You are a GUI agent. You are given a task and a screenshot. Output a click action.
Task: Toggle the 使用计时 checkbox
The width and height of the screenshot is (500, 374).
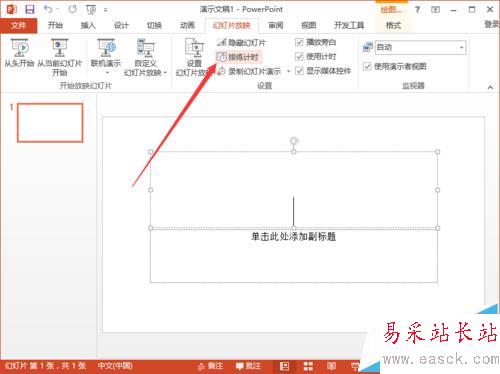[299, 56]
